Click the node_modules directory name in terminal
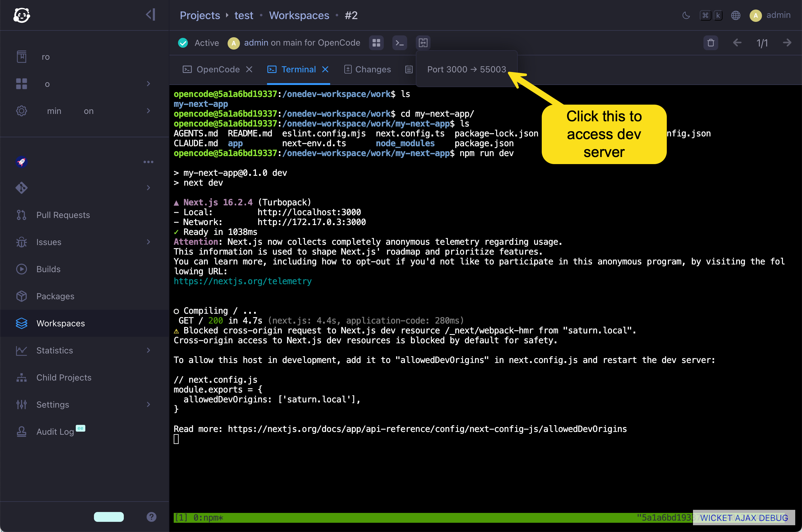Image resolution: width=802 pixels, height=532 pixels. (x=405, y=143)
